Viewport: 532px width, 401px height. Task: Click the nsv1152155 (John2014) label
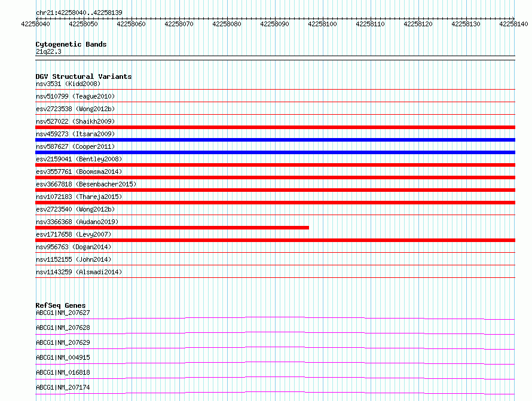coord(74,259)
